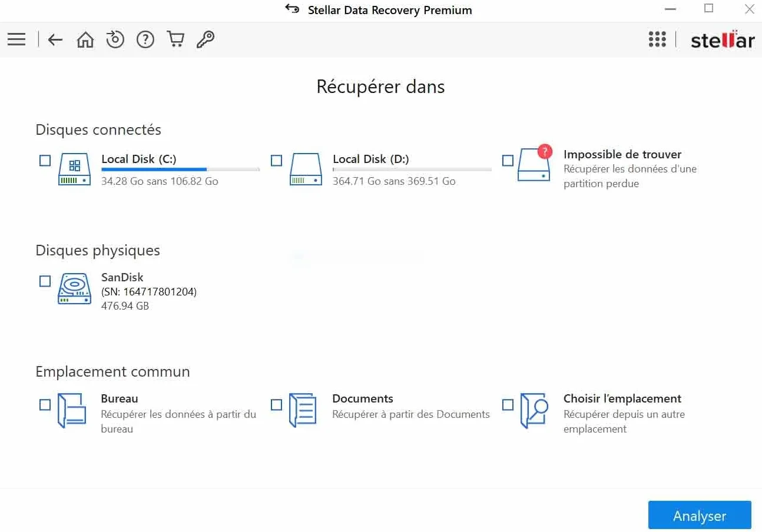The image size is (762, 532).
Task: Click 'Récupérer à partir des Documents' description
Action: pyautogui.click(x=411, y=414)
